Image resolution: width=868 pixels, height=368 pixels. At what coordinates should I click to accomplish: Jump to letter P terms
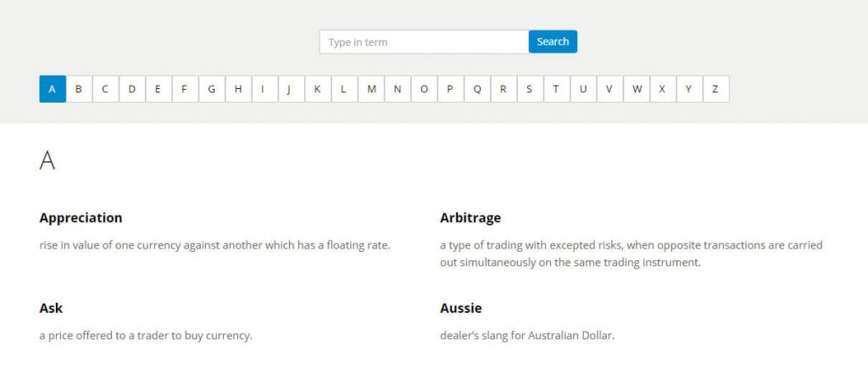(450, 89)
